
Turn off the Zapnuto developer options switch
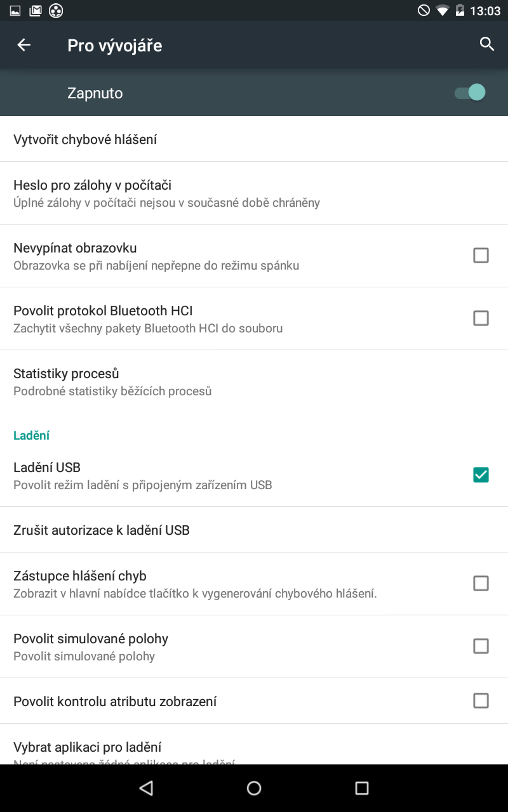tap(471, 93)
